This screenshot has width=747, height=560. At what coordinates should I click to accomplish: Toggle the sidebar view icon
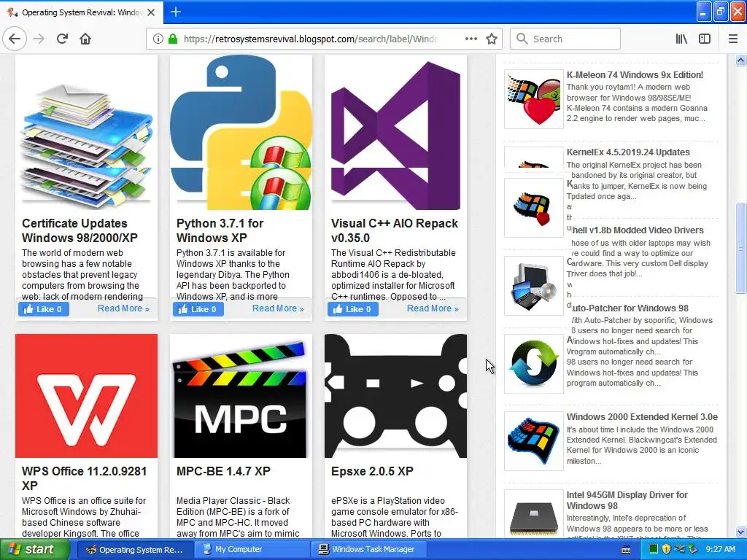(x=705, y=39)
